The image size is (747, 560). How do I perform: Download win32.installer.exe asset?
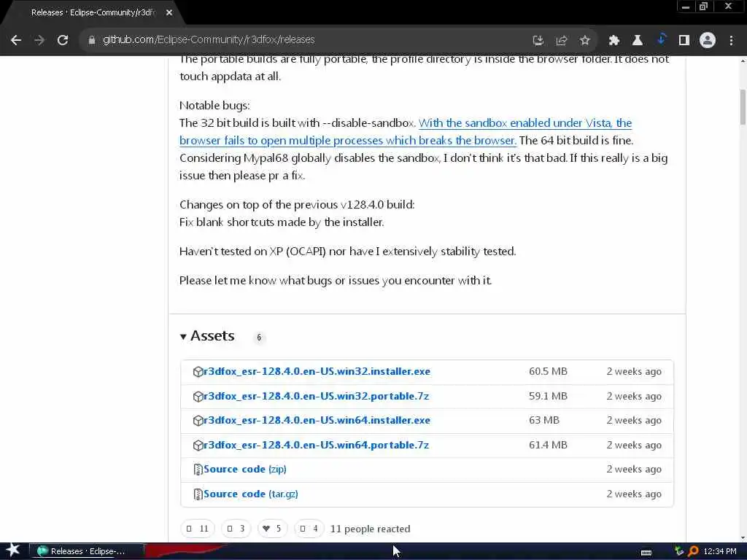[x=317, y=371]
